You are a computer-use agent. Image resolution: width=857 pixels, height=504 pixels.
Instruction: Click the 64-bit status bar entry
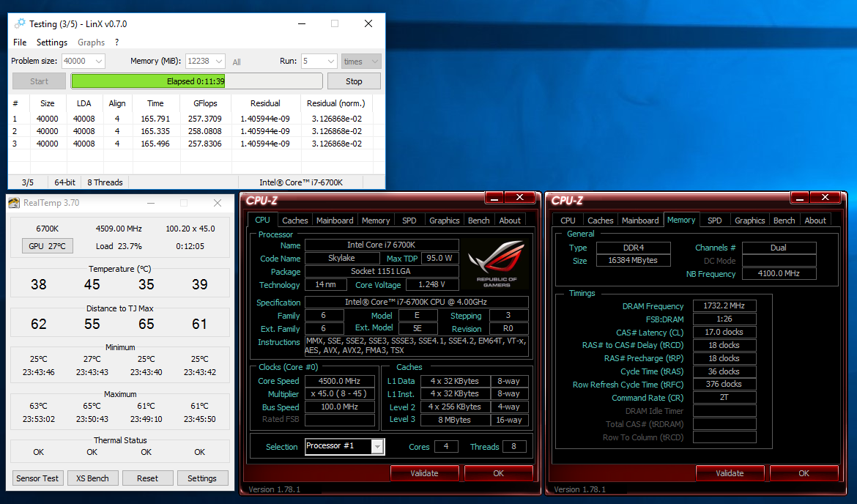[64, 182]
